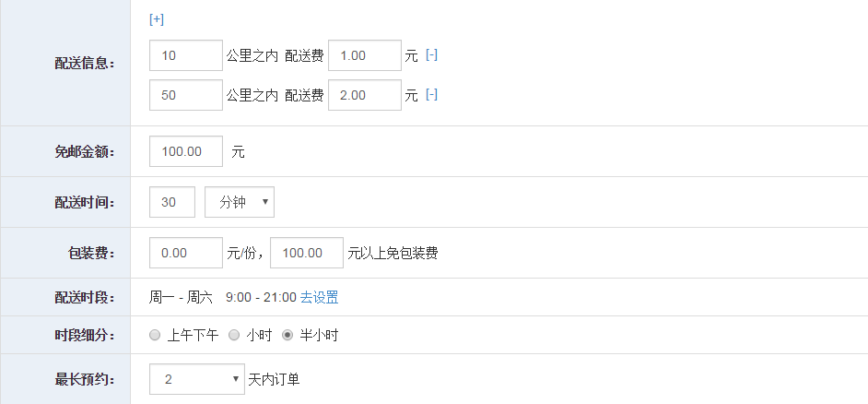Click the 50 kilometers distance field

click(x=186, y=95)
